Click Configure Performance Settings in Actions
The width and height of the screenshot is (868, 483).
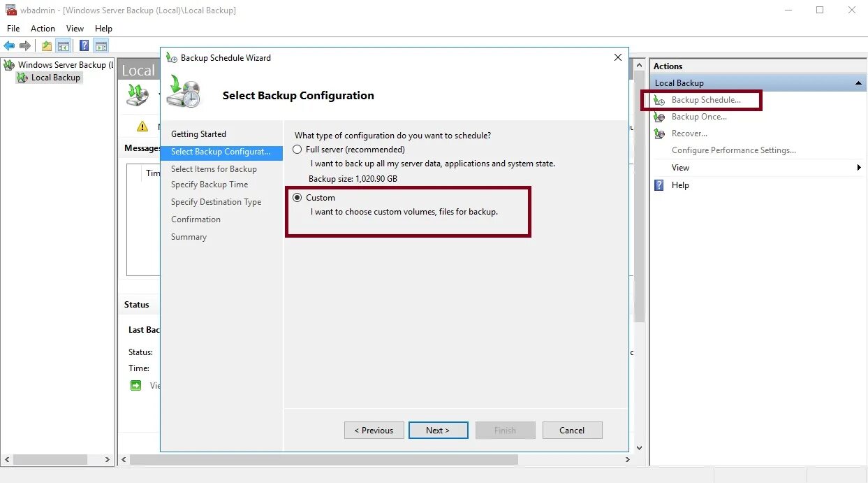tap(733, 150)
